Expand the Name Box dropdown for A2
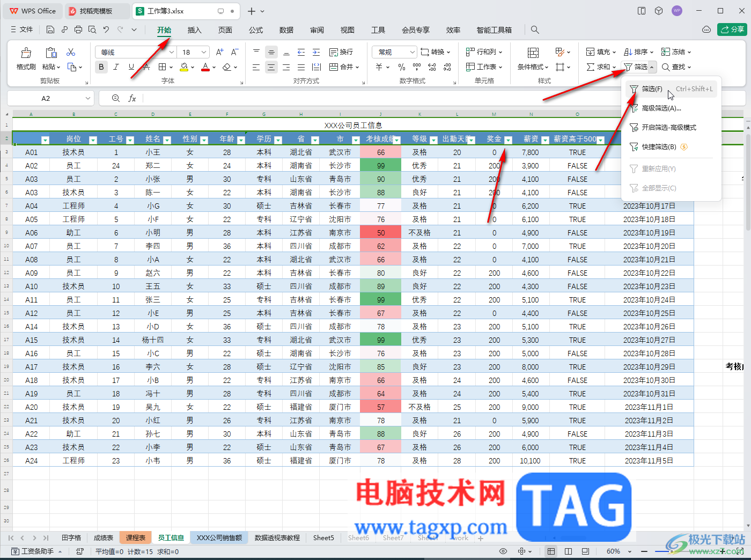Screen dimensions: 751x560 point(88,98)
